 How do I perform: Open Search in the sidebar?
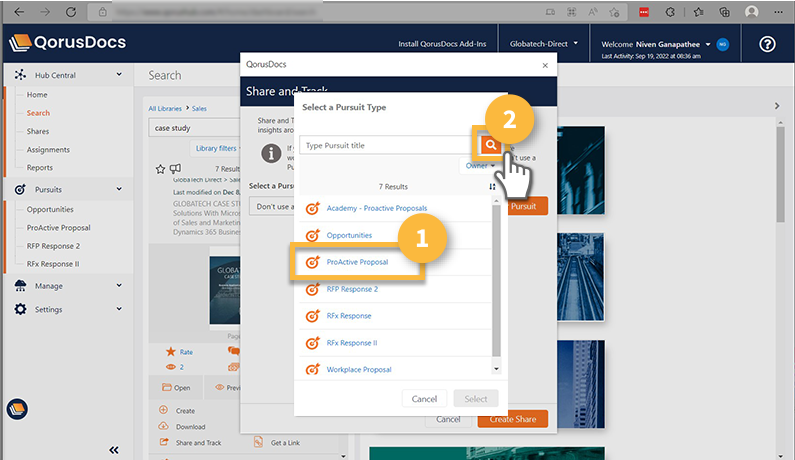tap(39, 113)
